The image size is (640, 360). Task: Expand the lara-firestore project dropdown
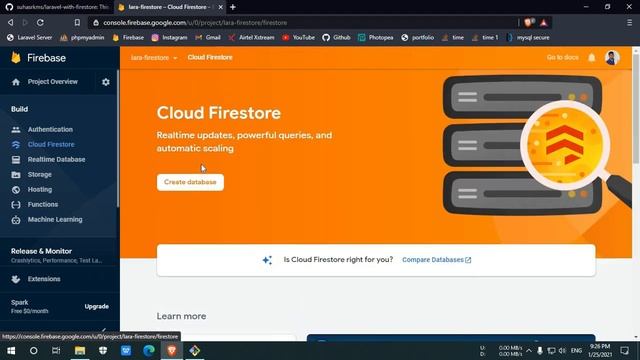154,58
